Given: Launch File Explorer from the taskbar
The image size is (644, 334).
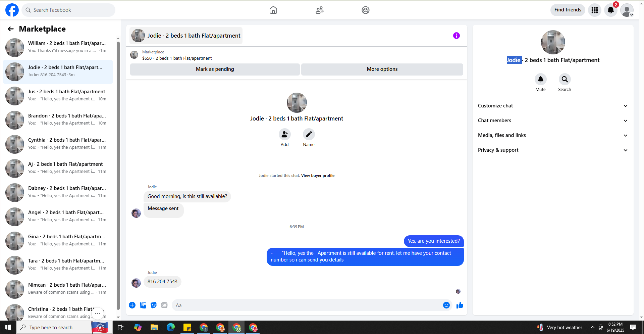Looking at the screenshot, I should click(x=154, y=327).
